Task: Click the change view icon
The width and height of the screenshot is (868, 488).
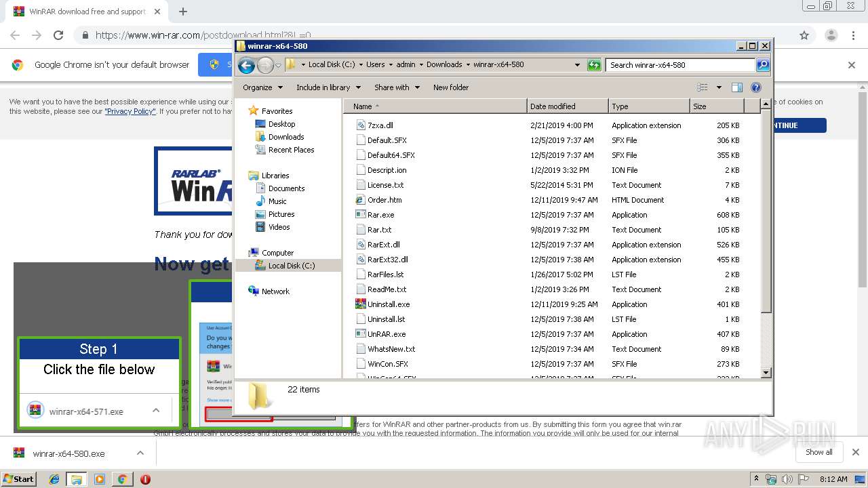Action: (x=703, y=87)
